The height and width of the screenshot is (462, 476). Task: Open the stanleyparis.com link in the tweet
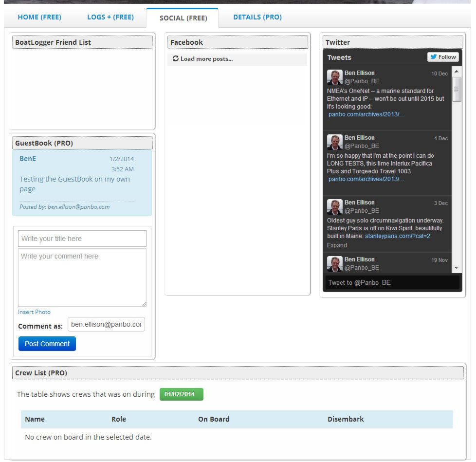click(397, 236)
